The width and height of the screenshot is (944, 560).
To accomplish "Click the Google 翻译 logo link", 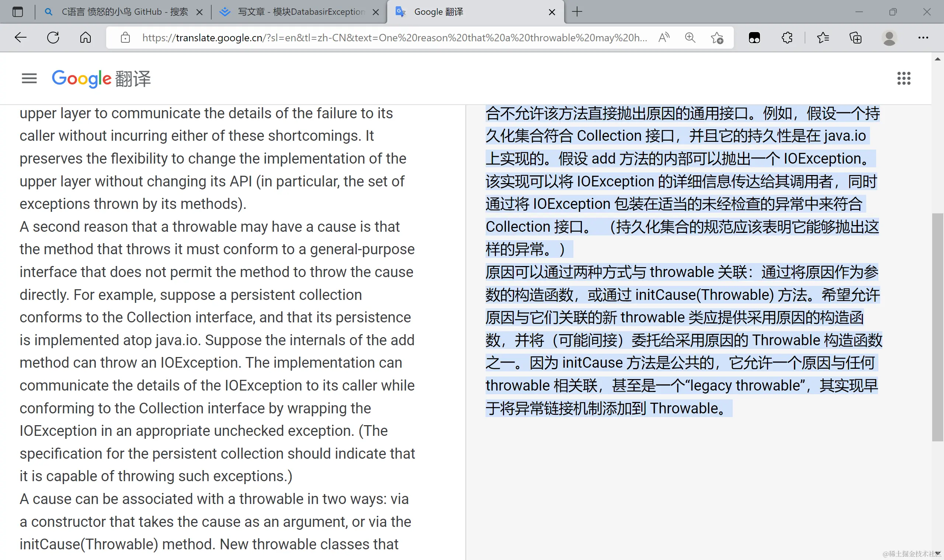I will (x=101, y=78).
